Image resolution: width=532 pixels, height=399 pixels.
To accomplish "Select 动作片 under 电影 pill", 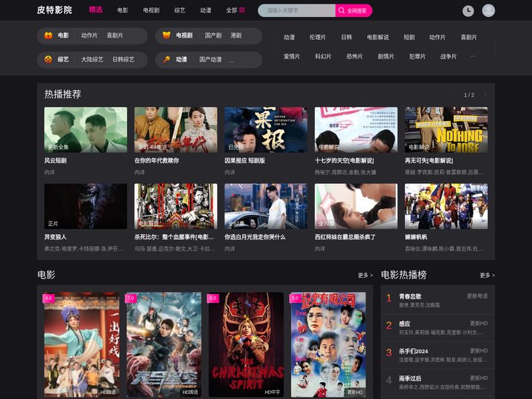I will tap(89, 35).
